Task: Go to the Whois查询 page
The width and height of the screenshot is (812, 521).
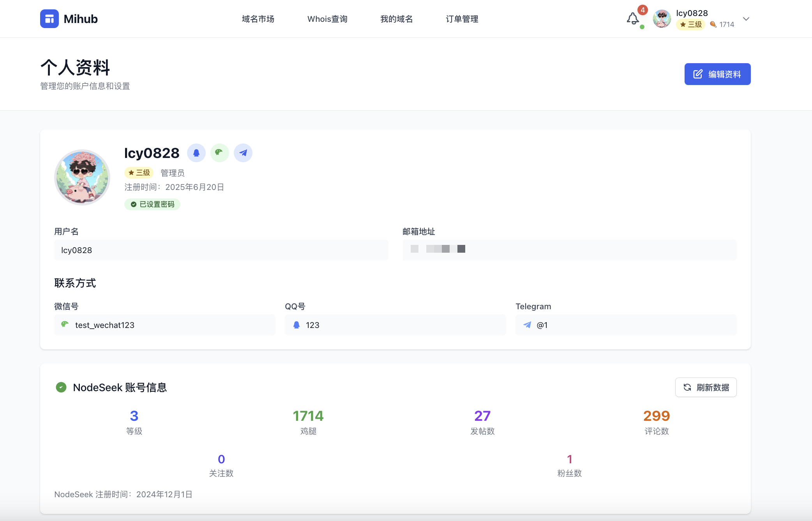Action: pos(327,19)
